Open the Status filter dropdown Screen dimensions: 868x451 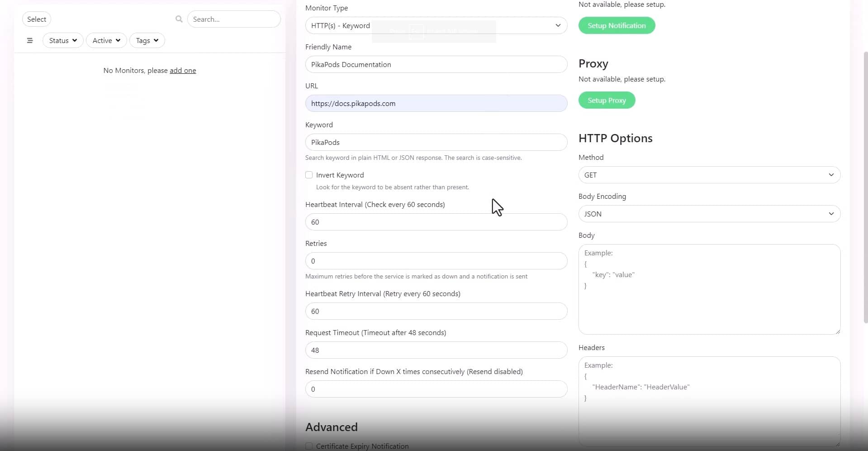coord(63,40)
